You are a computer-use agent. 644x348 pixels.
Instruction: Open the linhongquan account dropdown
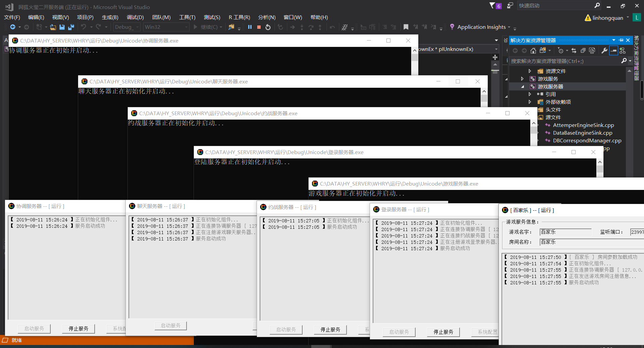coord(628,17)
